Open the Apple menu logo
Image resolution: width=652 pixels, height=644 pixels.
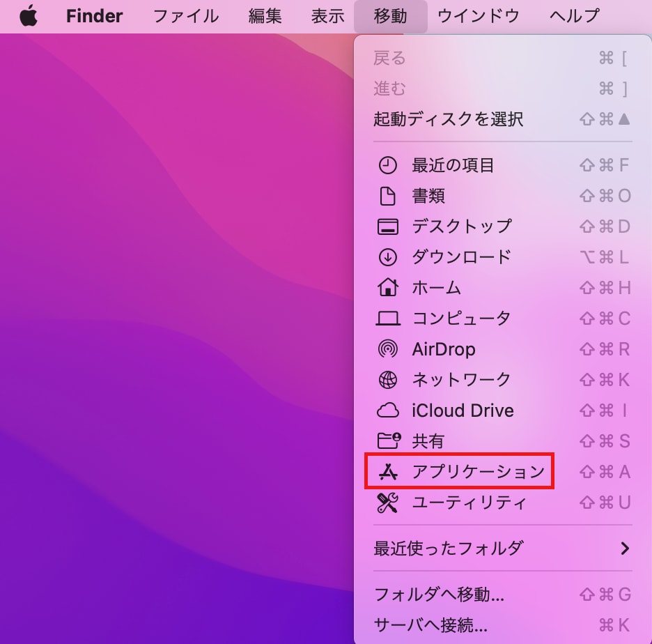coord(29,16)
